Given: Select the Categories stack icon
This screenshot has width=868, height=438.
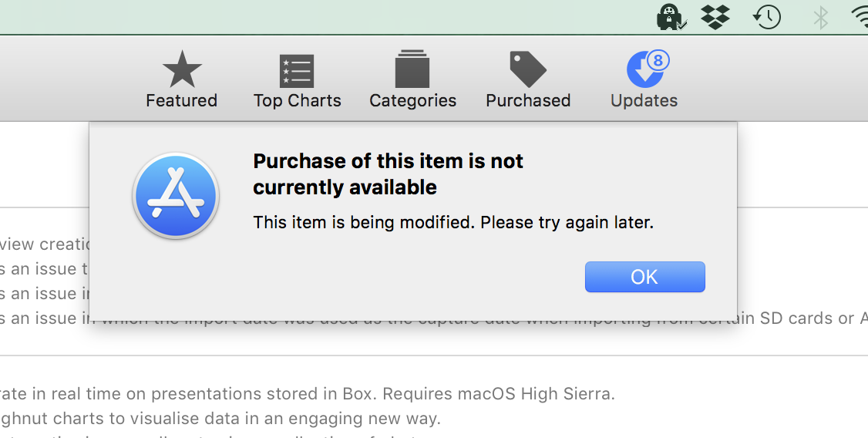Looking at the screenshot, I should tap(412, 69).
